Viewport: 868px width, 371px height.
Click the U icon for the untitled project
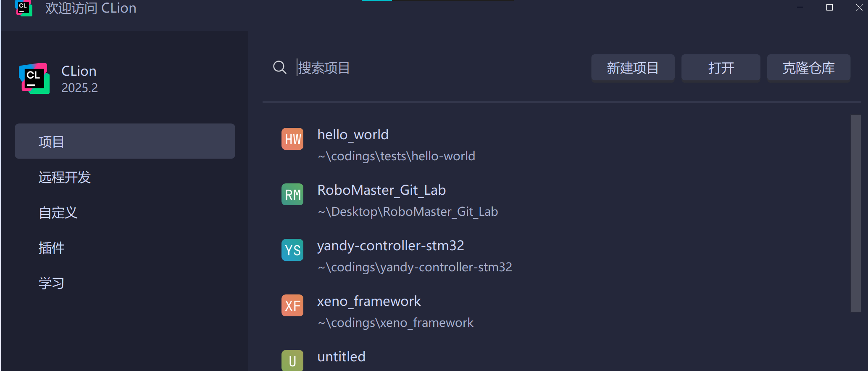tap(292, 360)
